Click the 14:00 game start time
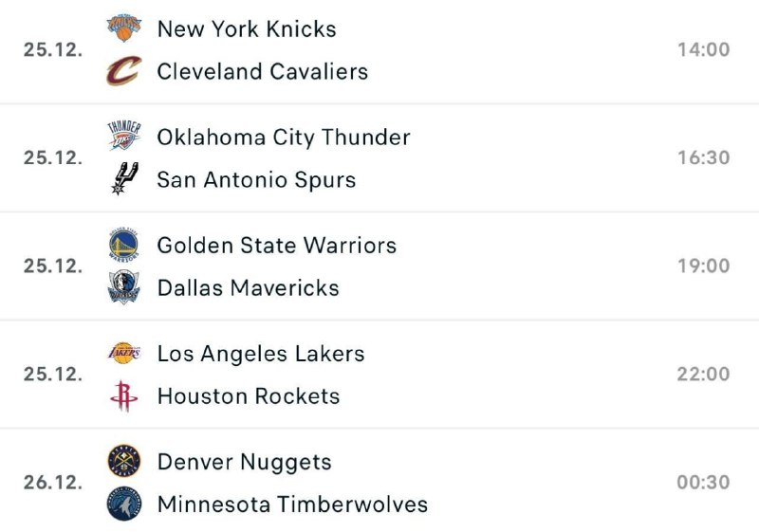 click(x=703, y=49)
